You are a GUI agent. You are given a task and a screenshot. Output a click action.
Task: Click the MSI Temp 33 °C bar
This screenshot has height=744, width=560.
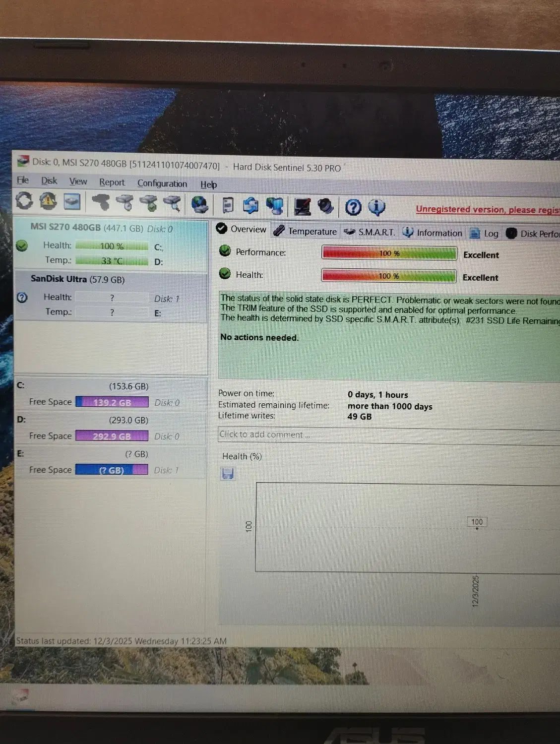coord(112,260)
